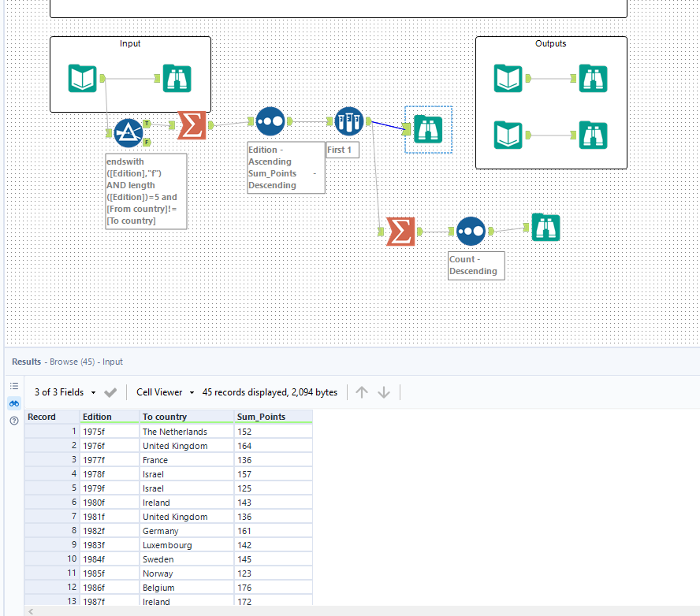Select the Belgium cell

[x=187, y=588]
